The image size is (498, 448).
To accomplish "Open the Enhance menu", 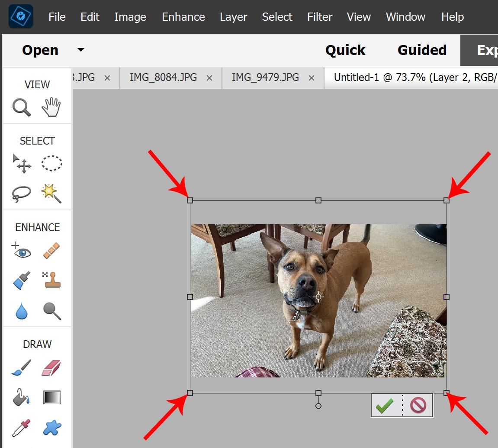I will coord(183,17).
